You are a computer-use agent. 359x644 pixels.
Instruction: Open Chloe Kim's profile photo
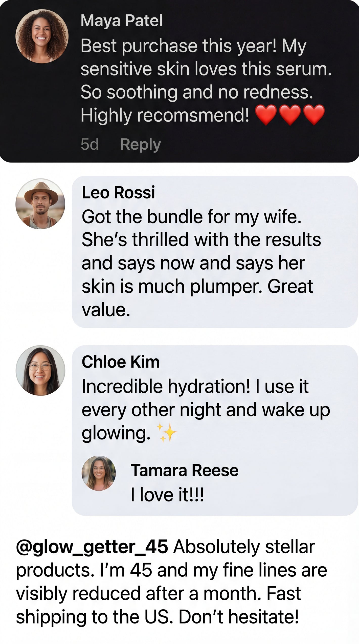pyautogui.click(x=40, y=371)
